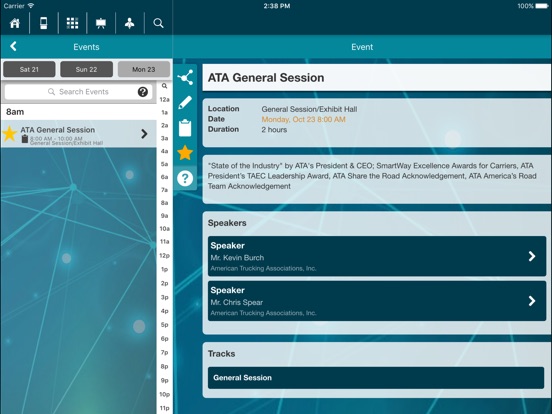Open the speaker person icon in toolbar

(x=130, y=23)
